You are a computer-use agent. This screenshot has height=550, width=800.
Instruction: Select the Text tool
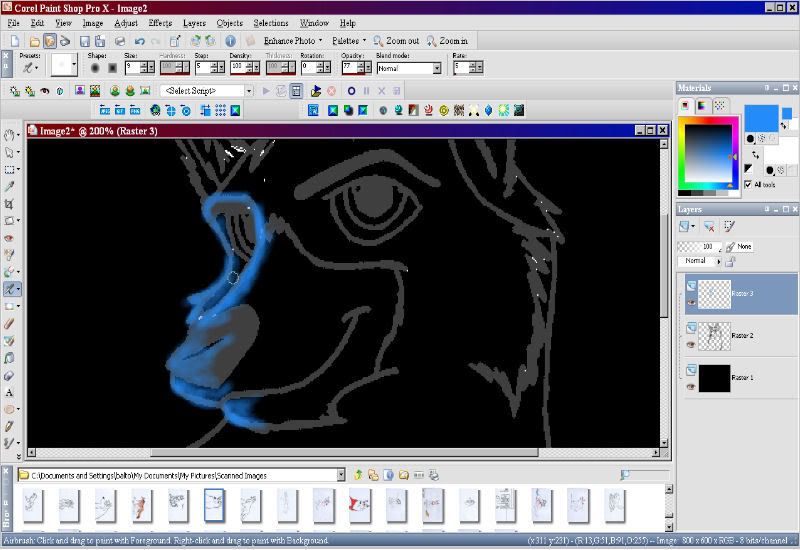tap(9, 392)
